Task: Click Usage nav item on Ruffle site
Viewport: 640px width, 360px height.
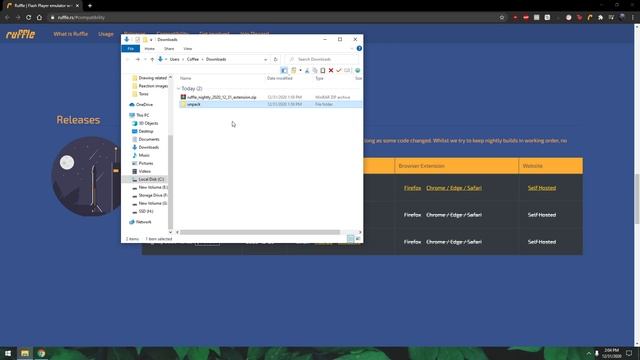Action: click(106, 34)
